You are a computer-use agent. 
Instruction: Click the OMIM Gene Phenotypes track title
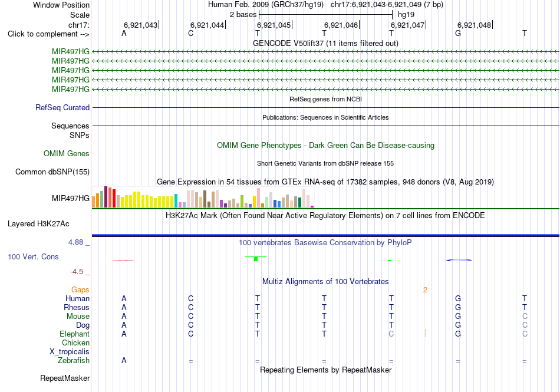(x=325, y=145)
